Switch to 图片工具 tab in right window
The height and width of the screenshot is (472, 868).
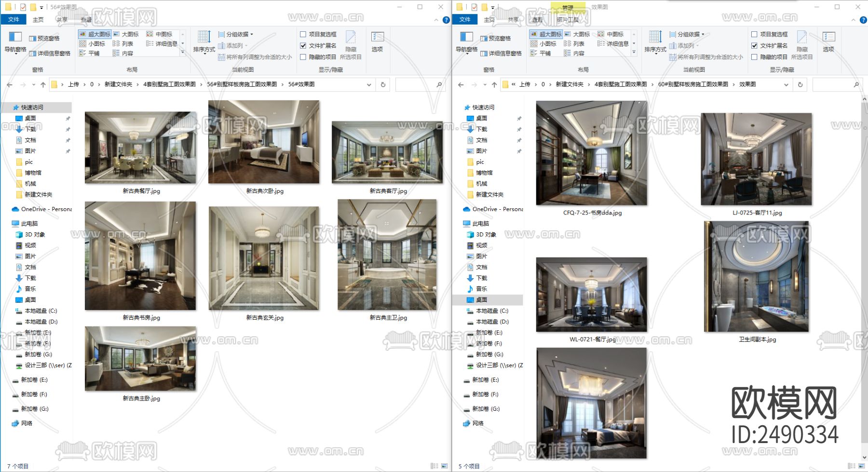point(568,20)
